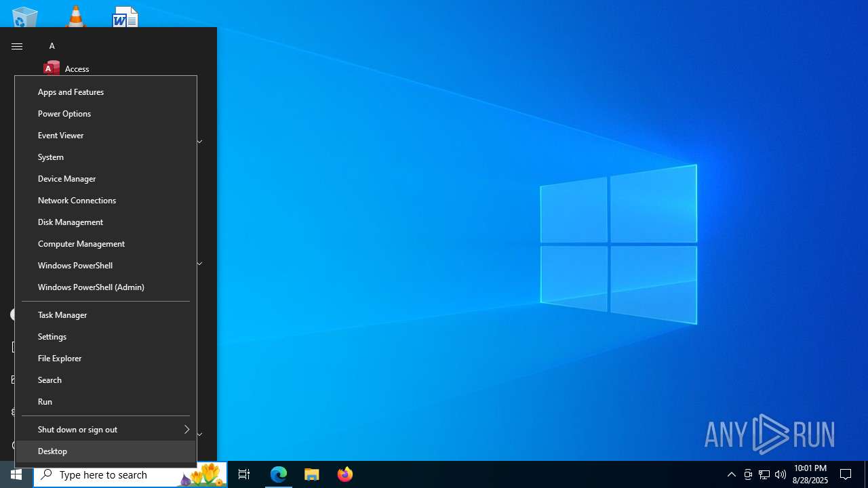The height and width of the screenshot is (488, 868).
Task: Open VLC media player desktop icon
Action: (75, 16)
